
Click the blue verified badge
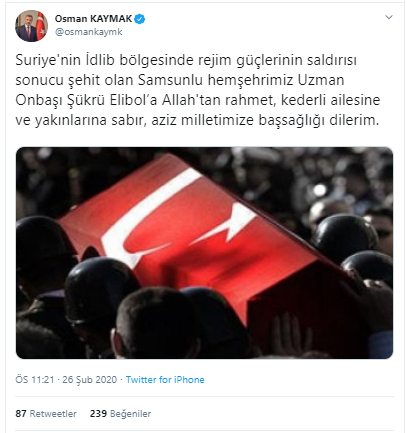[140, 19]
